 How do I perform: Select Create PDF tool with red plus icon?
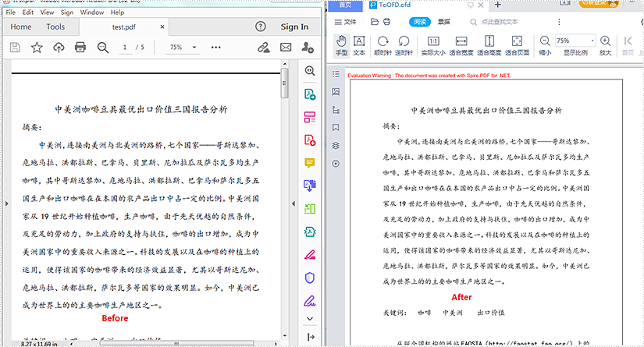(310, 140)
